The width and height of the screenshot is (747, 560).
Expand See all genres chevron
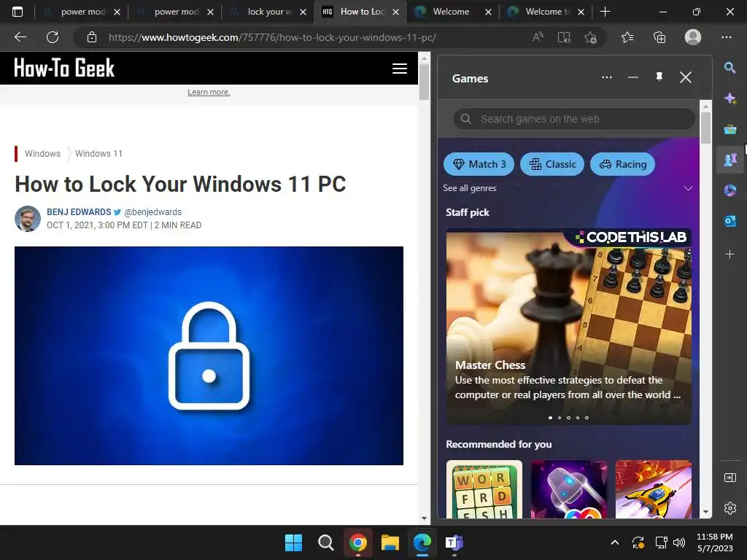(x=687, y=188)
